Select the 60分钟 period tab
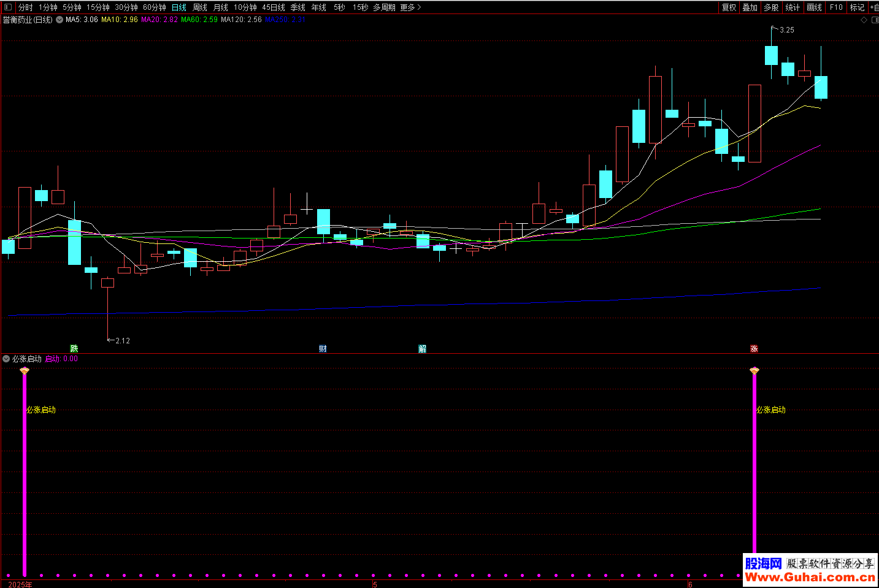Screen dimensions: 879x588 point(155,7)
